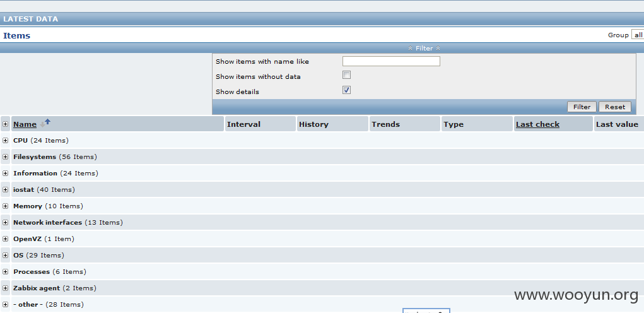Select the CPU (24 Items) row text
Viewport: 644px width, 313px height.
point(40,141)
